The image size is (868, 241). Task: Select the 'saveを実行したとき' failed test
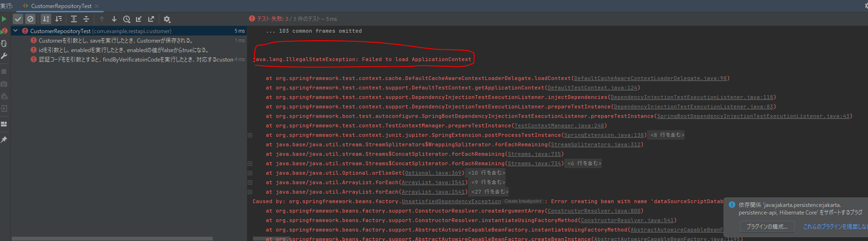coord(128,40)
